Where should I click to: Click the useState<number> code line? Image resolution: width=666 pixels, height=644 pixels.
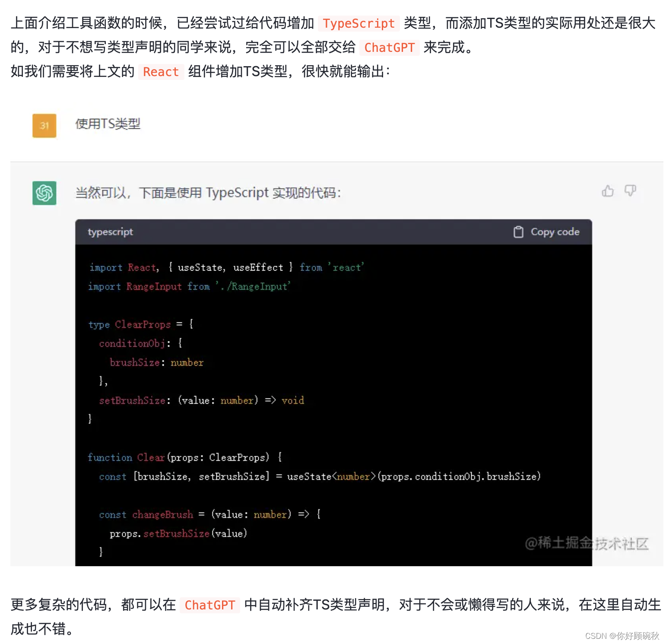point(320,477)
